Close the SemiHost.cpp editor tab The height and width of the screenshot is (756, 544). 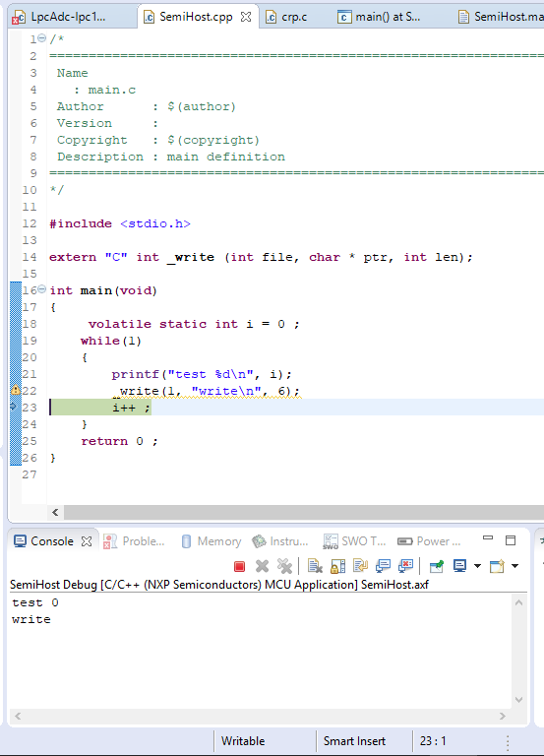(x=246, y=17)
